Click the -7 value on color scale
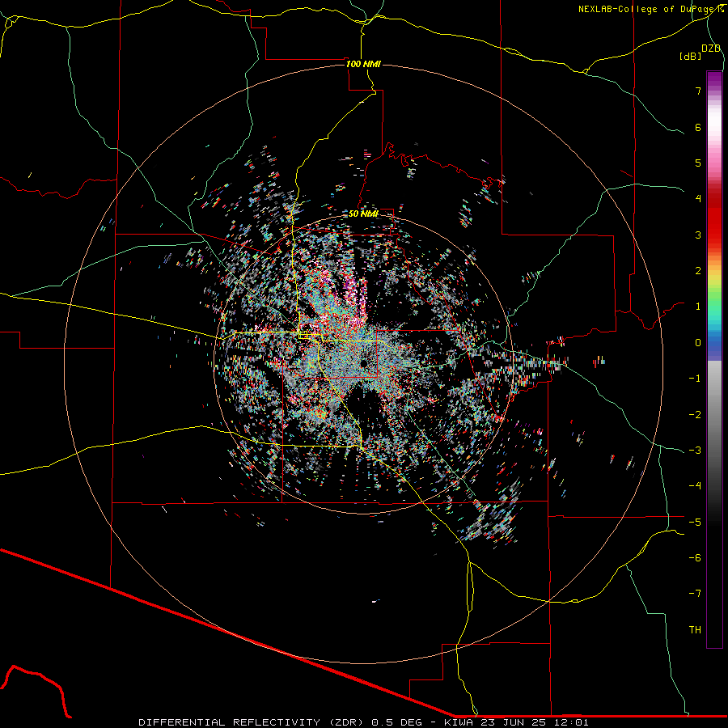This screenshot has width=728, height=728. 695,594
